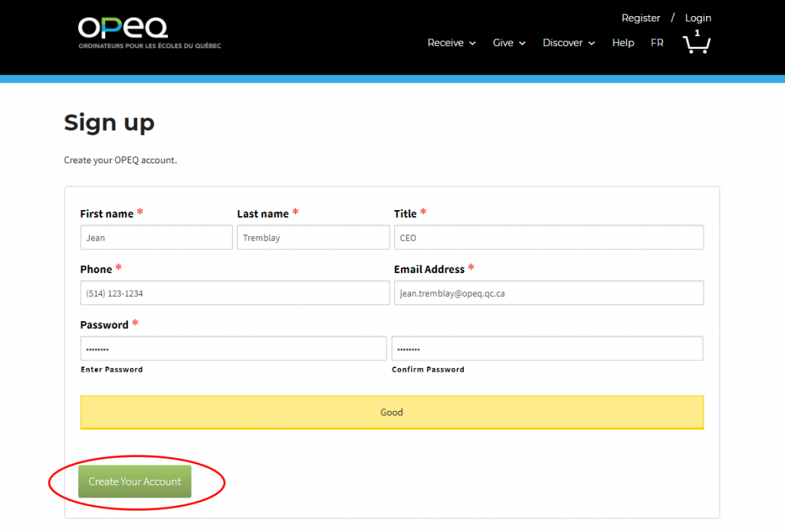Click the cart item count badge

click(x=696, y=33)
